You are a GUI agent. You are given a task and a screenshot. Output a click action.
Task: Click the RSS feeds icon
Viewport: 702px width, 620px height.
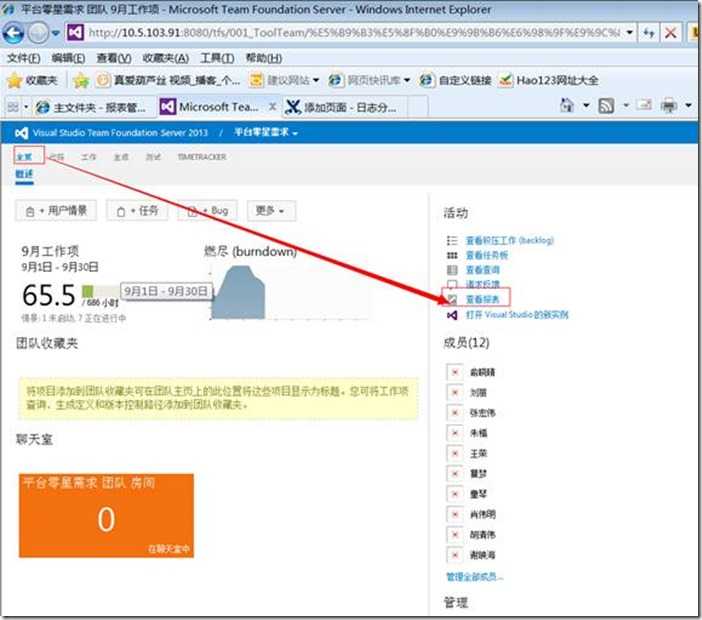[x=606, y=106]
